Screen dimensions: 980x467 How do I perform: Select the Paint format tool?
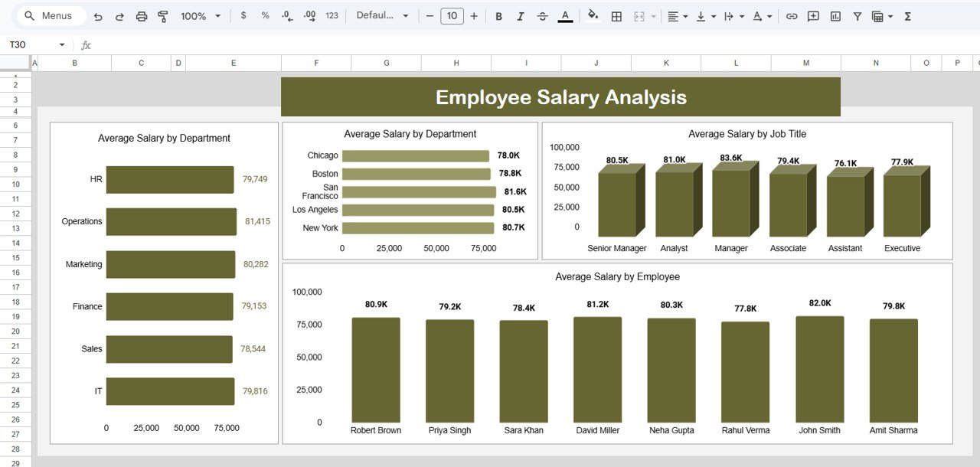162,15
